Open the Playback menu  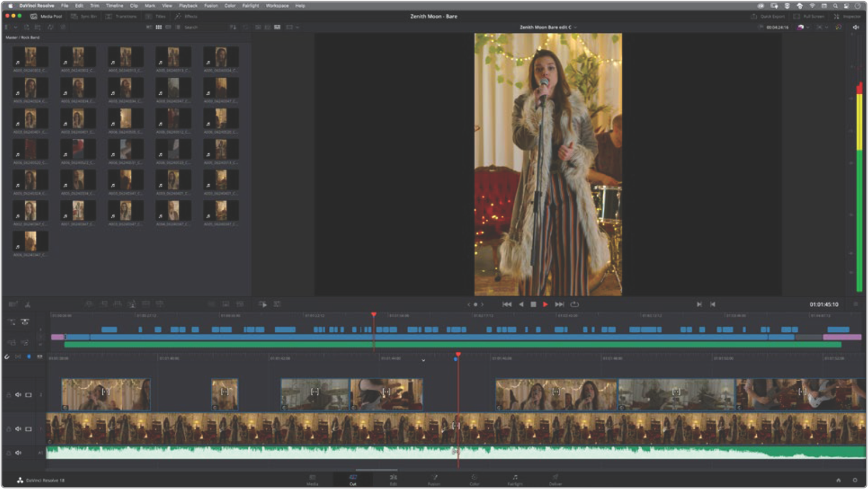pos(188,5)
